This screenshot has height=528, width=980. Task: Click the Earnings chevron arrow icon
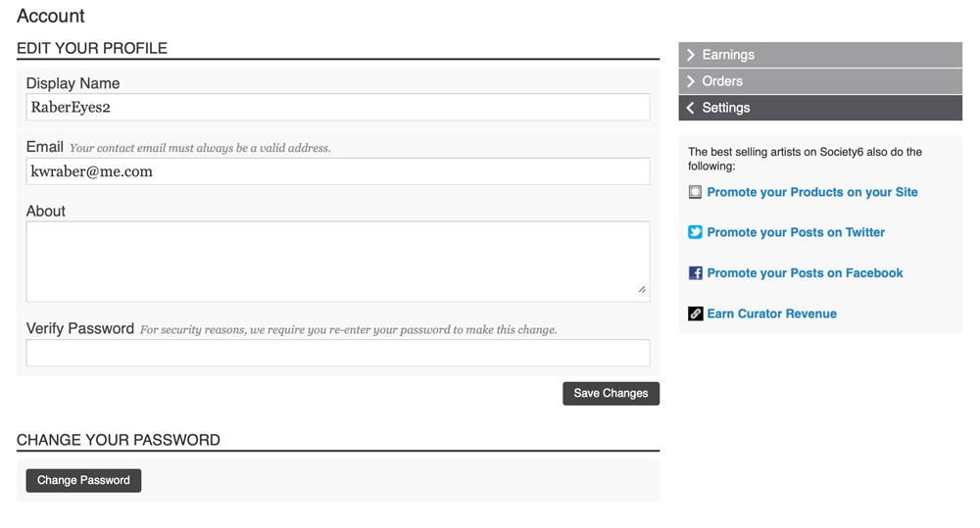(x=691, y=55)
